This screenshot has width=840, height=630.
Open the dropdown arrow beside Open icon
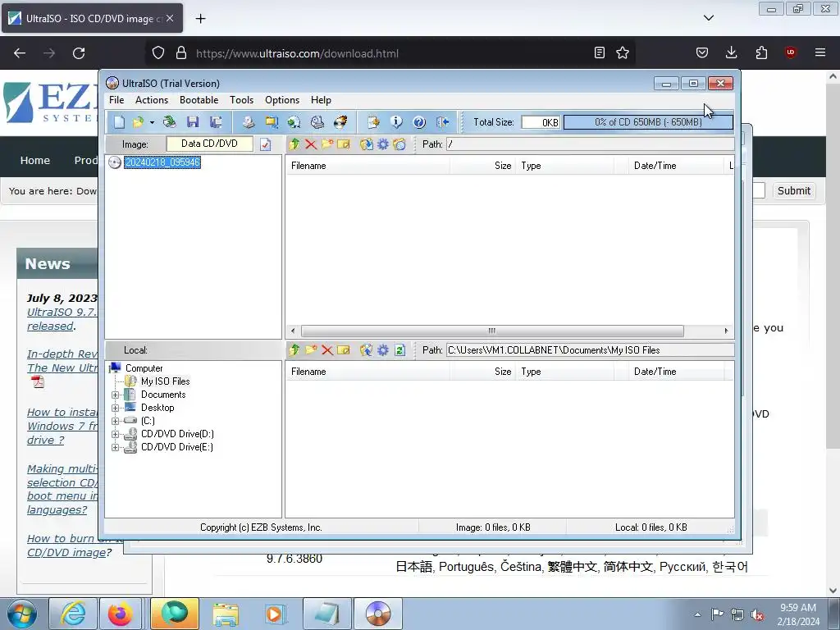tap(152, 123)
